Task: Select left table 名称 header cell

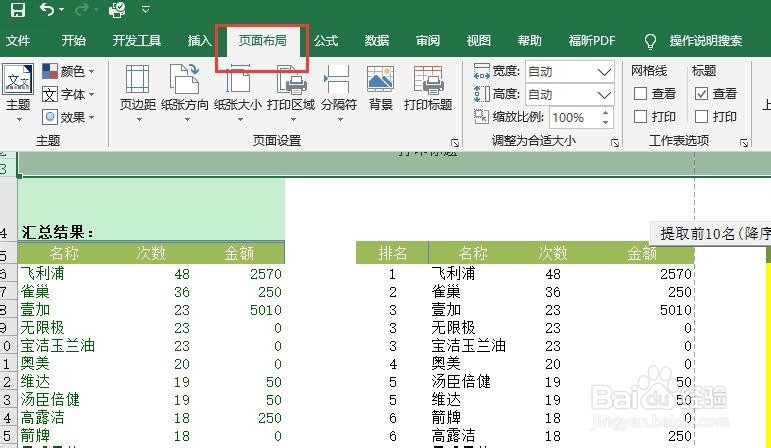Action: point(64,253)
